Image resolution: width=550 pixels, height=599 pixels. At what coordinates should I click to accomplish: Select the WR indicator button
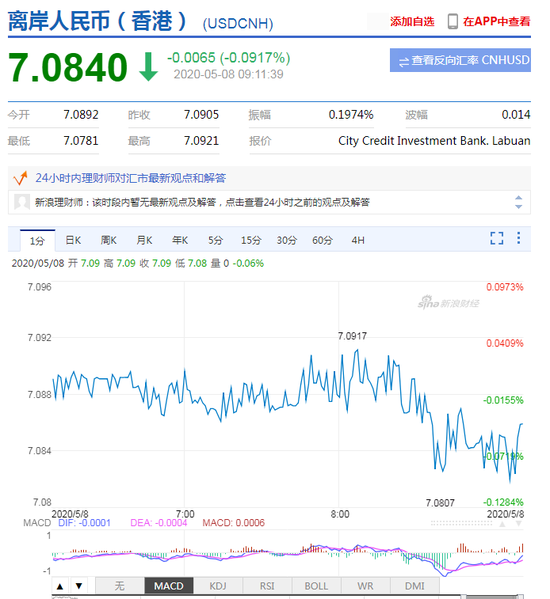pyautogui.click(x=366, y=586)
